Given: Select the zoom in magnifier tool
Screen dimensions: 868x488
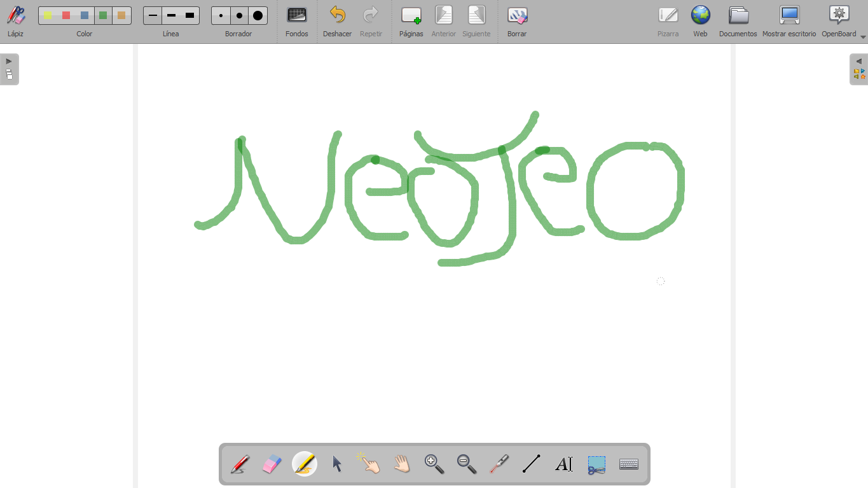Looking at the screenshot, I should (x=434, y=464).
